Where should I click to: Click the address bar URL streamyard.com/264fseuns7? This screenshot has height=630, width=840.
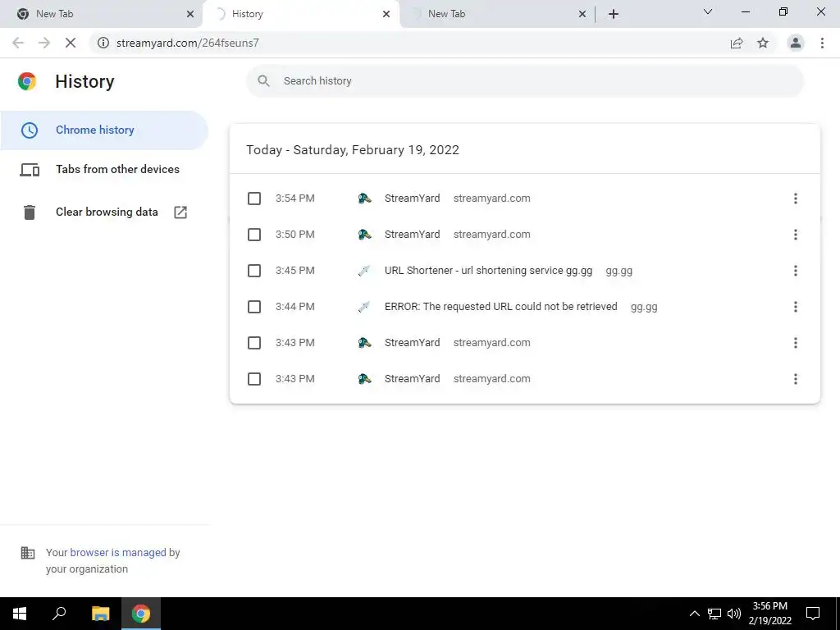[x=188, y=43]
